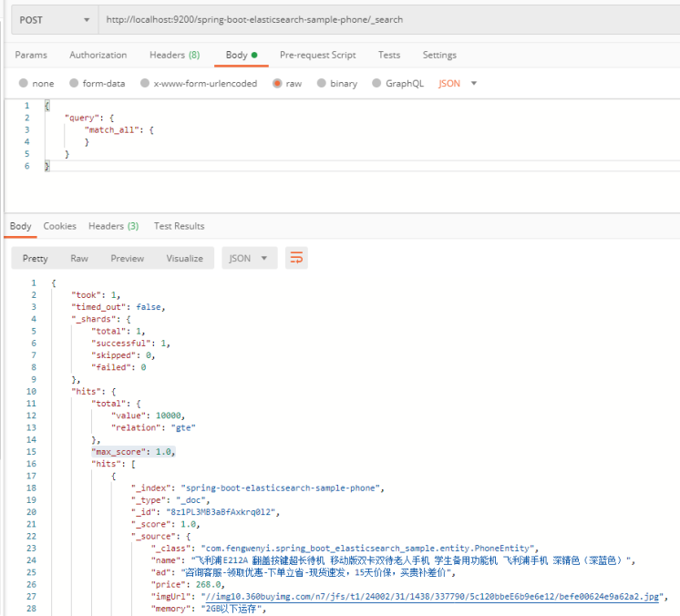Screen dimensions: 680x616
Task: Open response format JSON dropdown
Action: (x=249, y=258)
